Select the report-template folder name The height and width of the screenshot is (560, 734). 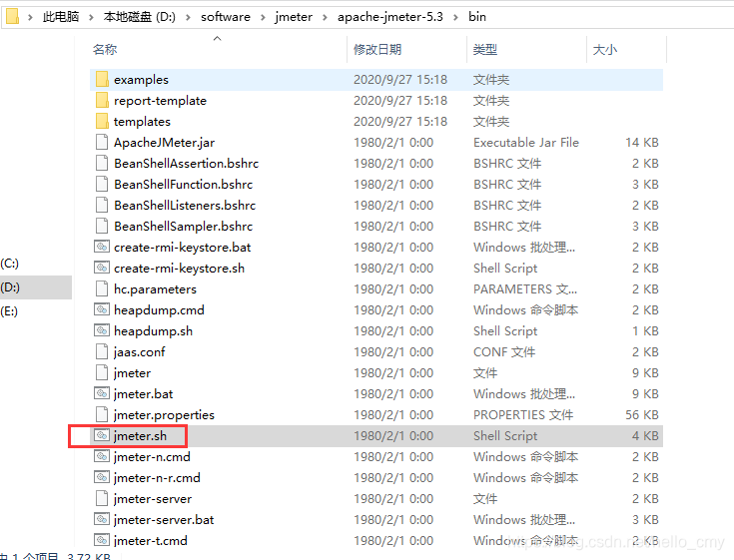tap(160, 101)
